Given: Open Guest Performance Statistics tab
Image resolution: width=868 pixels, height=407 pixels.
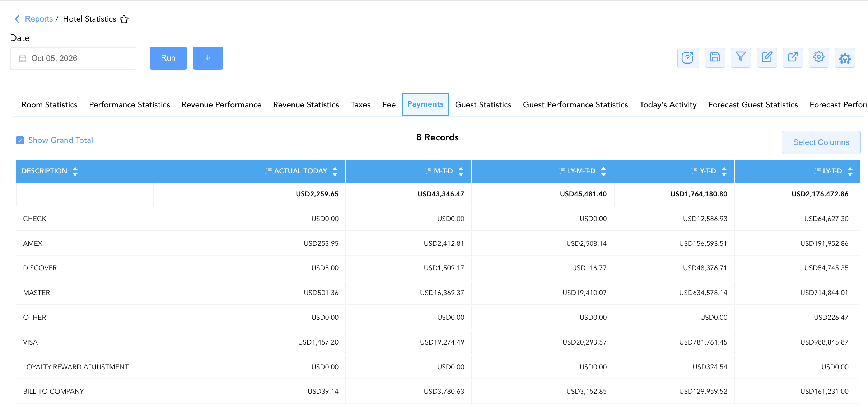Looking at the screenshot, I should (575, 104).
